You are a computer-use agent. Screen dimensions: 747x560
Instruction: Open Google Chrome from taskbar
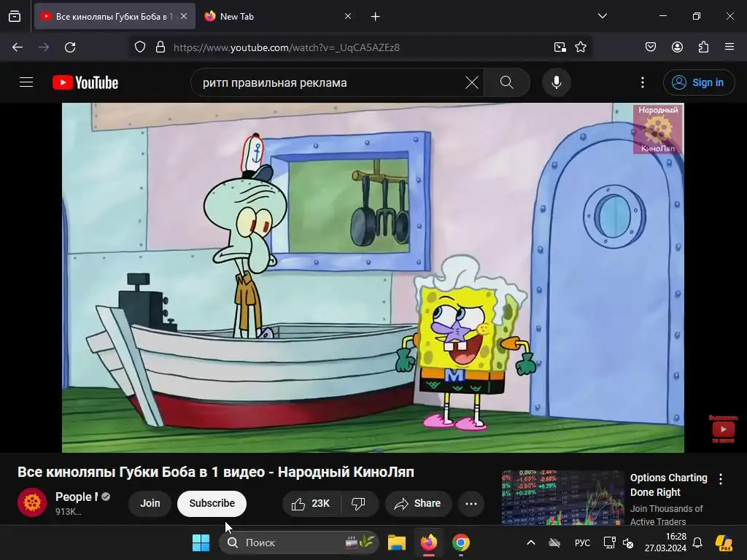[x=461, y=542]
